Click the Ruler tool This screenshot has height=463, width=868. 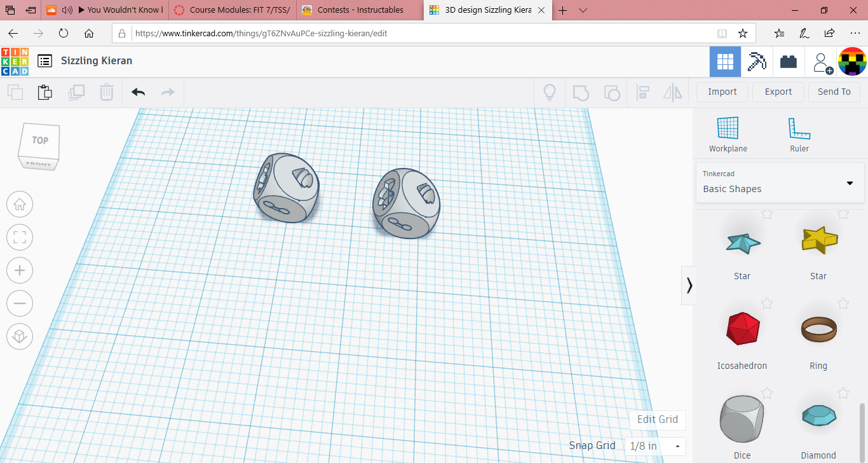[799, 134]
